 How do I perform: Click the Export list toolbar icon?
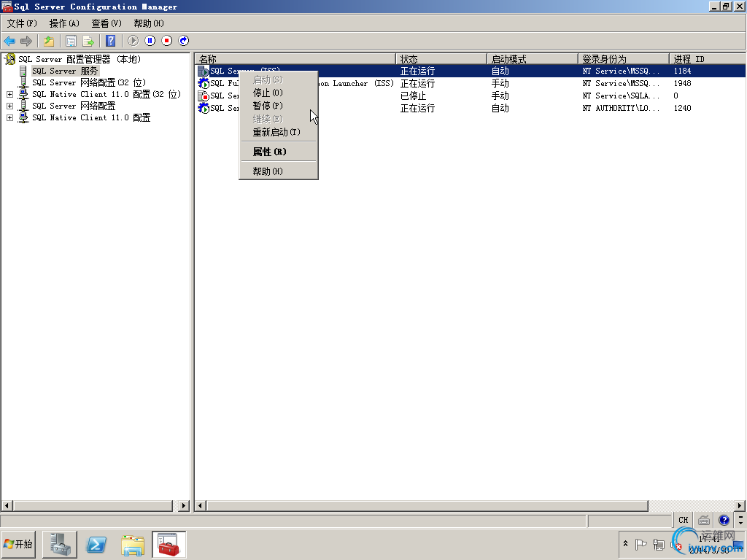[88, 41]
